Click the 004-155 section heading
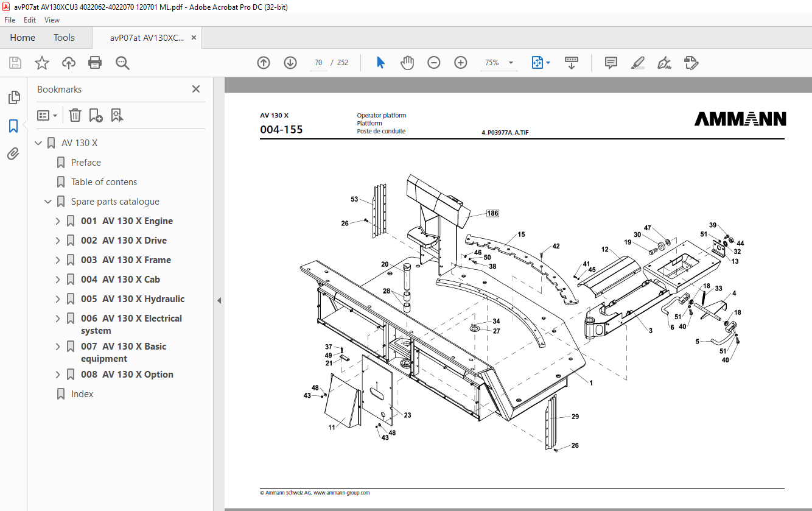The height and width of the screenshot is (511, 812). pos(281,130)
